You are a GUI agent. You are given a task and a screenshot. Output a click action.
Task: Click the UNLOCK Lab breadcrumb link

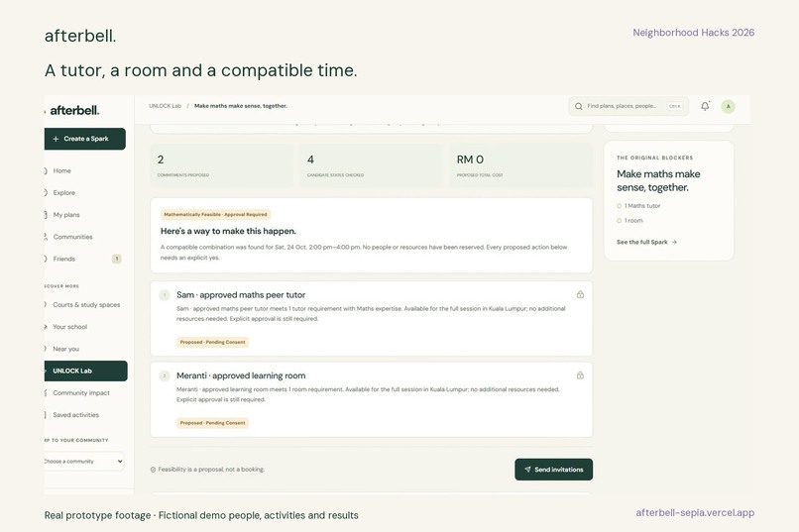(165, 106)
